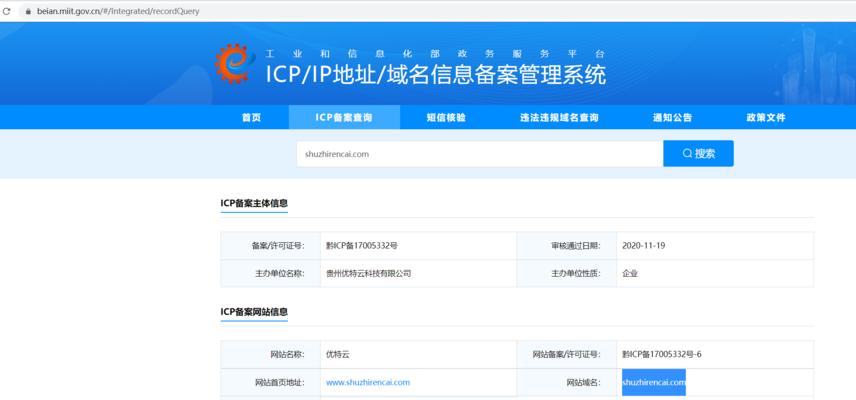Click the 网站首页地址 label cell

point(271,383)
